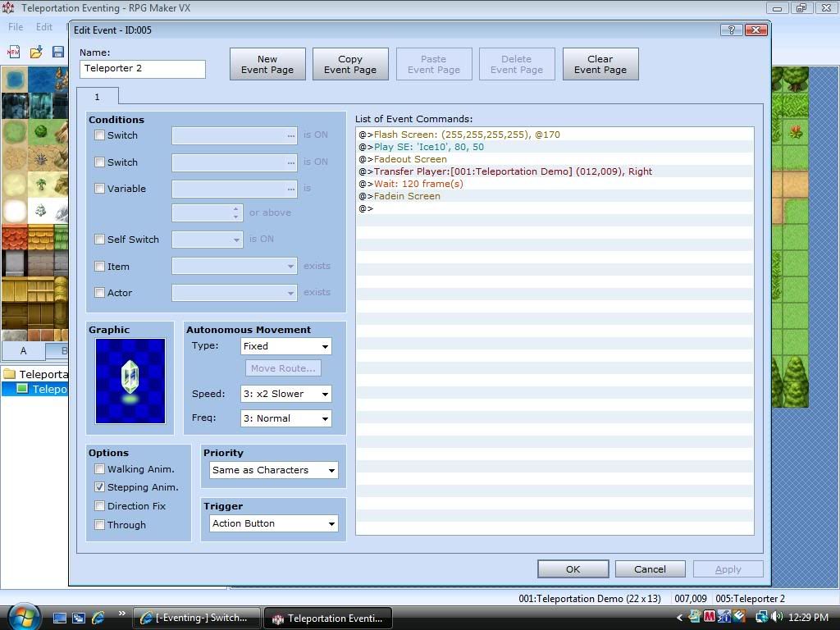Expand the Priority Same as Characters dropdown
This screenshot has width=840, height=630.
click(273, 470)
